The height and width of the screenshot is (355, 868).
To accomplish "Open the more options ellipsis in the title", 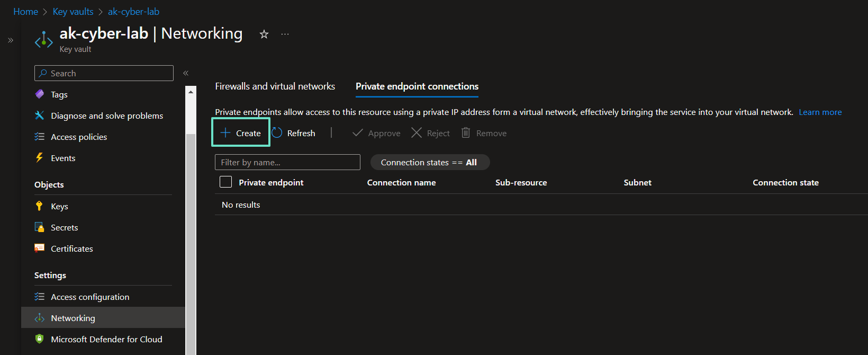I will coord(285,34).
